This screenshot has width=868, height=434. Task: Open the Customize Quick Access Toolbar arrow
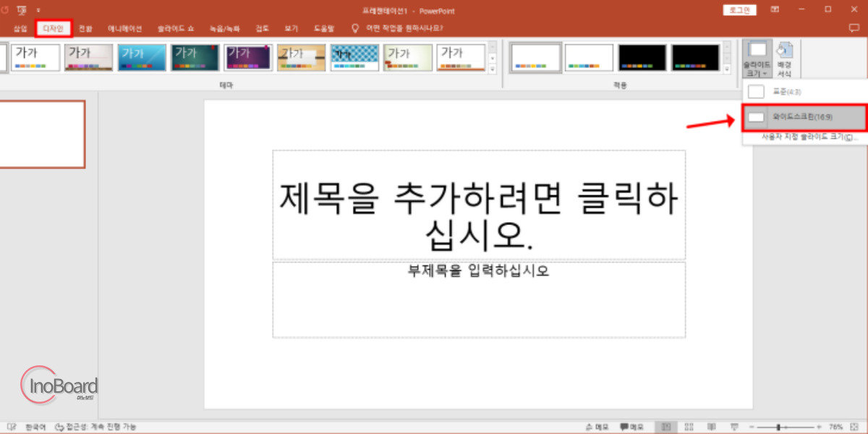(x=39, y=10)
